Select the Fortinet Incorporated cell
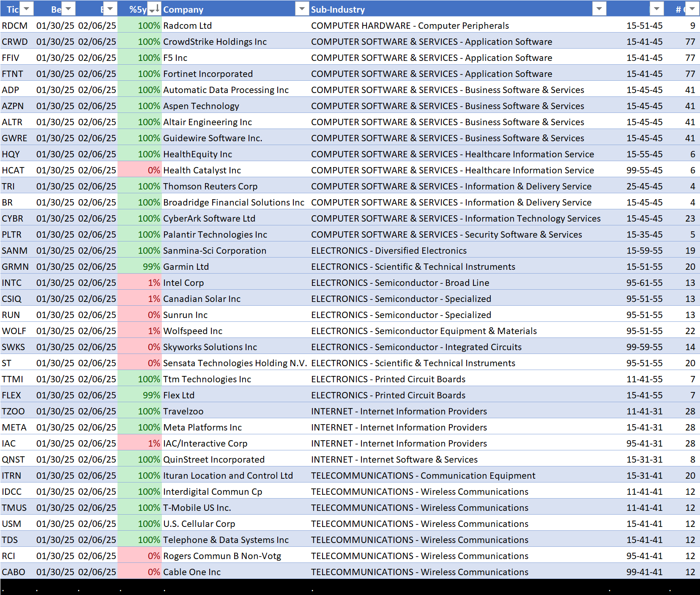This screenshot has width=700, height=595. (235, 74)
